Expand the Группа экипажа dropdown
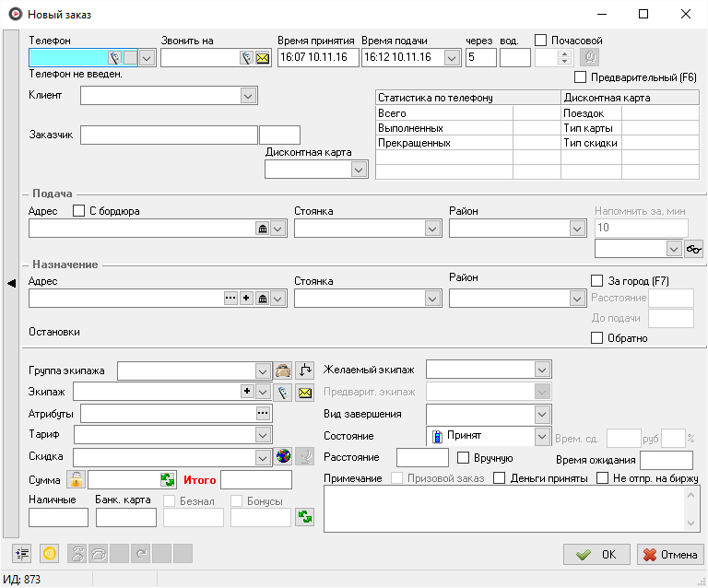The width and height of the screenshot is (708, 588). [263, 371]
